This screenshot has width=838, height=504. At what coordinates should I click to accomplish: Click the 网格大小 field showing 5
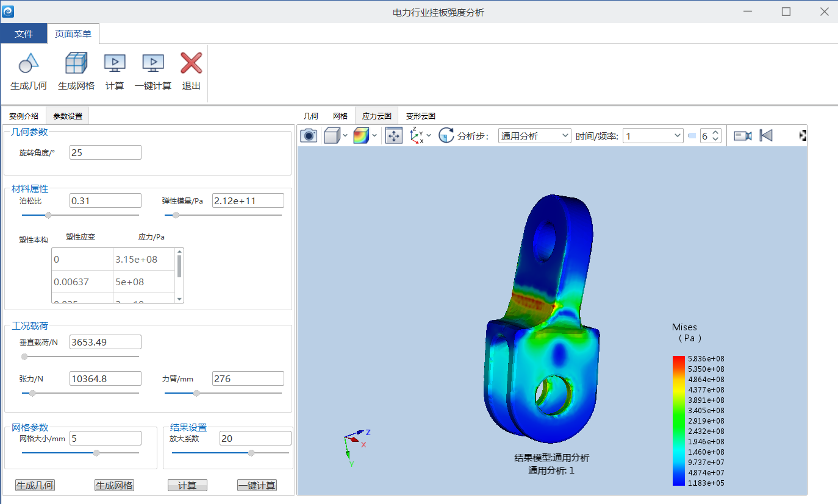(106, 438)
